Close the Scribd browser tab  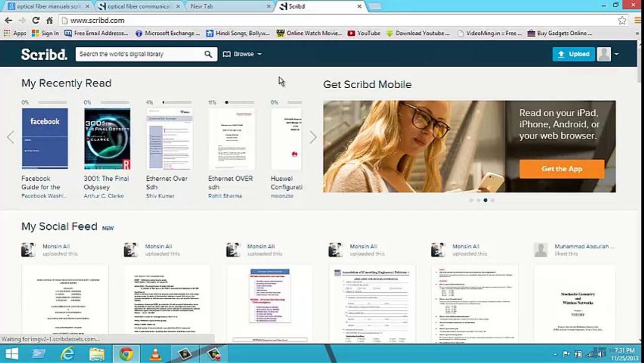click(359, 7)
